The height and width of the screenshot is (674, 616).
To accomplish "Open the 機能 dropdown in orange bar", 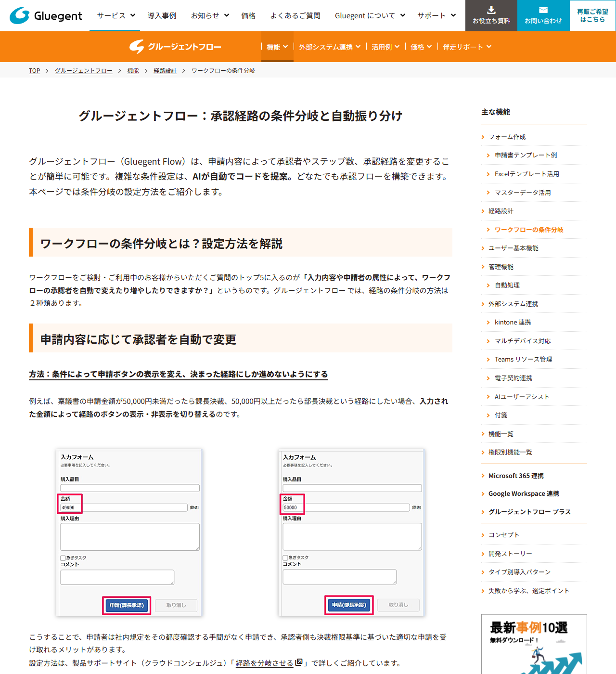I will click(x=277, y=47).
